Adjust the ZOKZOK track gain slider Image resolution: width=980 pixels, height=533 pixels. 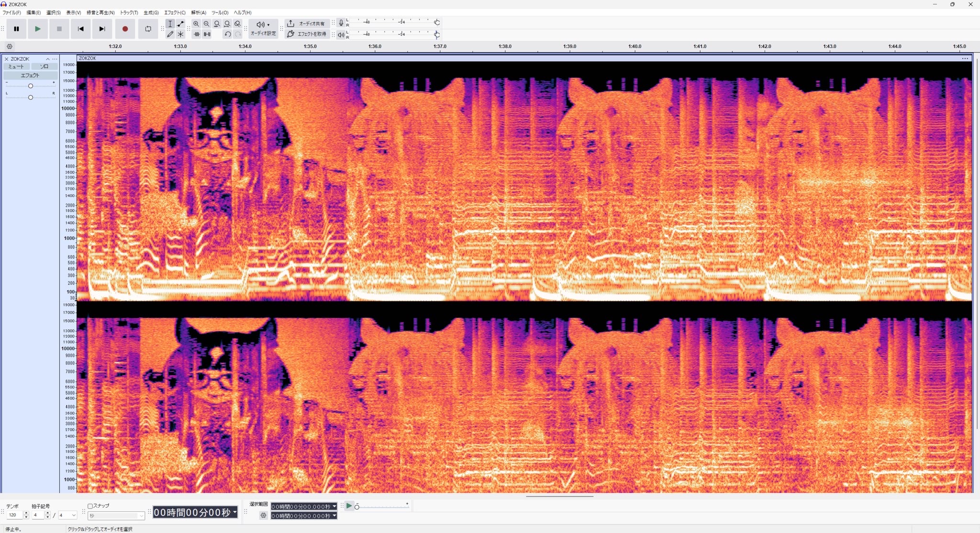click(x=31, y=86)
